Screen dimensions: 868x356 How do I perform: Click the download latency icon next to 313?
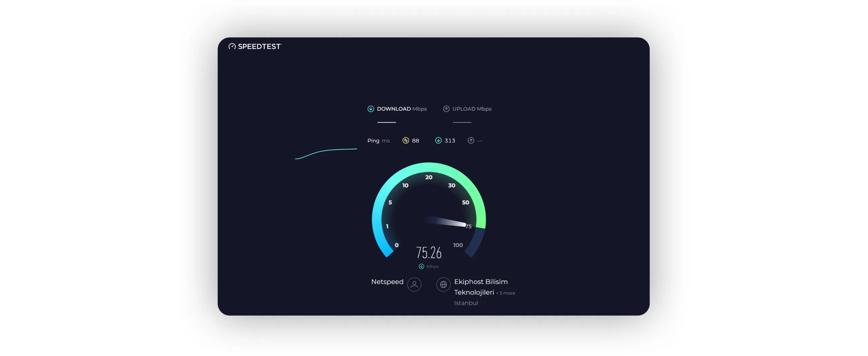point(438,141)
